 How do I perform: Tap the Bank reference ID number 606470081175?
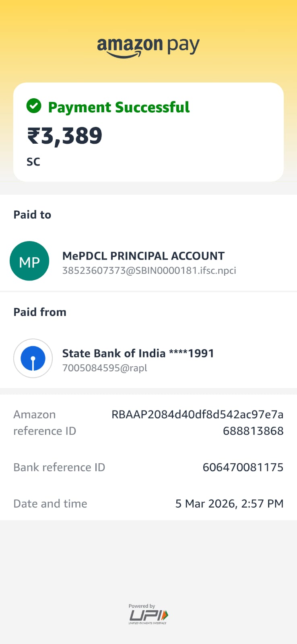[243, 467]
